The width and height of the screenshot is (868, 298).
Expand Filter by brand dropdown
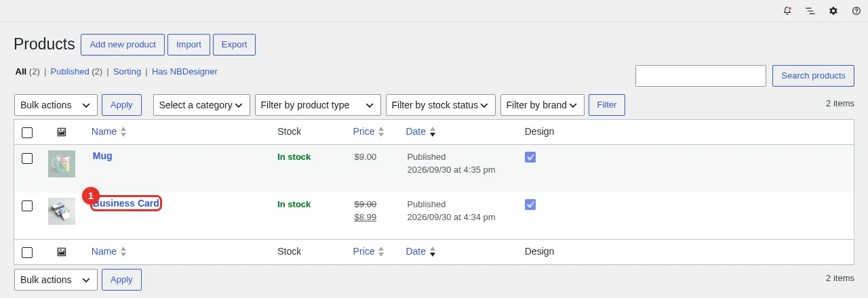coord(542,105)
